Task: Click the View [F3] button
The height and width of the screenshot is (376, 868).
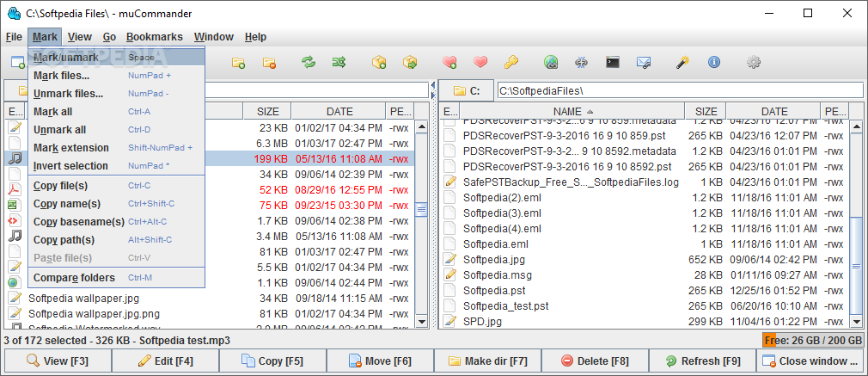Action: click(58, 361)
